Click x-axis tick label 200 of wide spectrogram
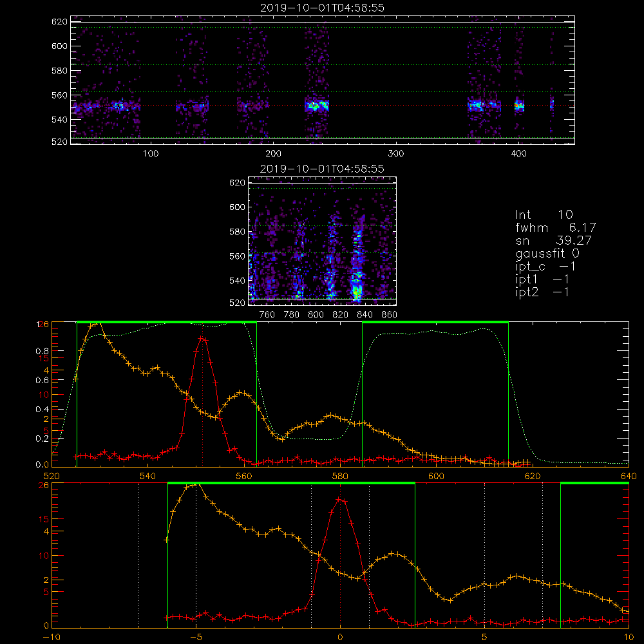Screen dimensions: 644x644 tap(274, 154)
